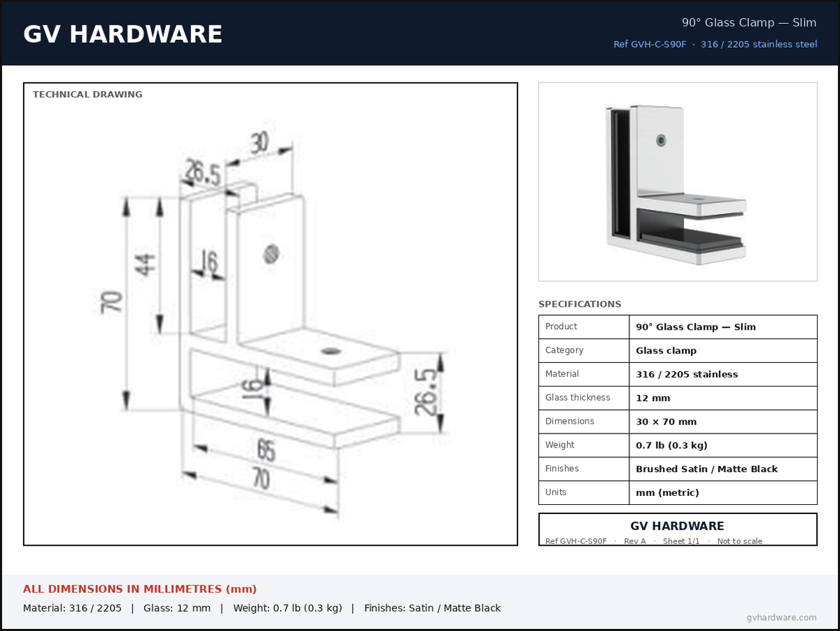
Task: Select the 'Brushed Satin / Matte Black' value cell
Action: (x=723, y=469)
